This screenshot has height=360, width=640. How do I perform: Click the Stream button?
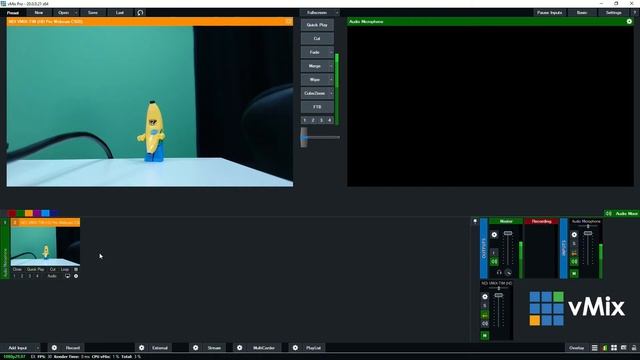coord(214,348)
